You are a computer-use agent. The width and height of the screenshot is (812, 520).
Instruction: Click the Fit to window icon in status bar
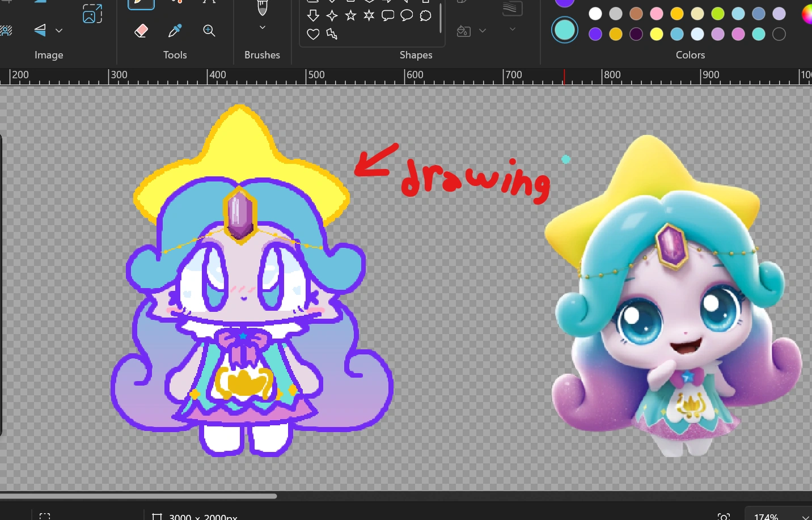pyautogui.click(x=724, y=516)
